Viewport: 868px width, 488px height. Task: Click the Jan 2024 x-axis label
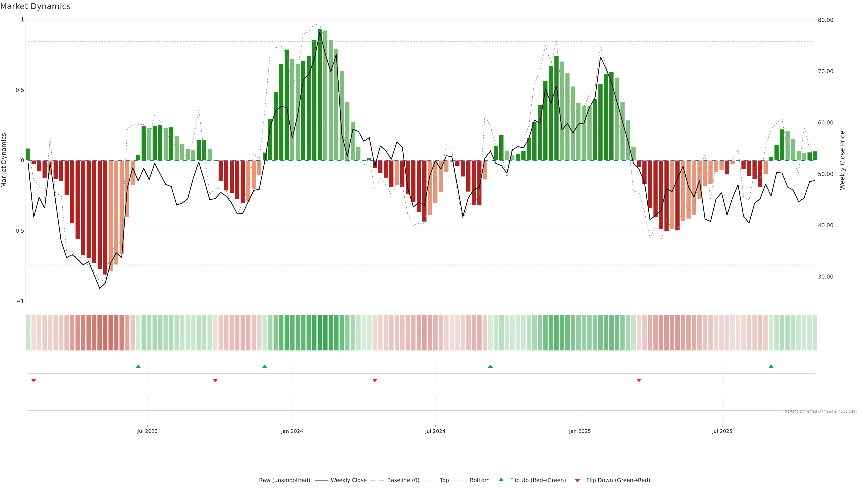[292, 431]
